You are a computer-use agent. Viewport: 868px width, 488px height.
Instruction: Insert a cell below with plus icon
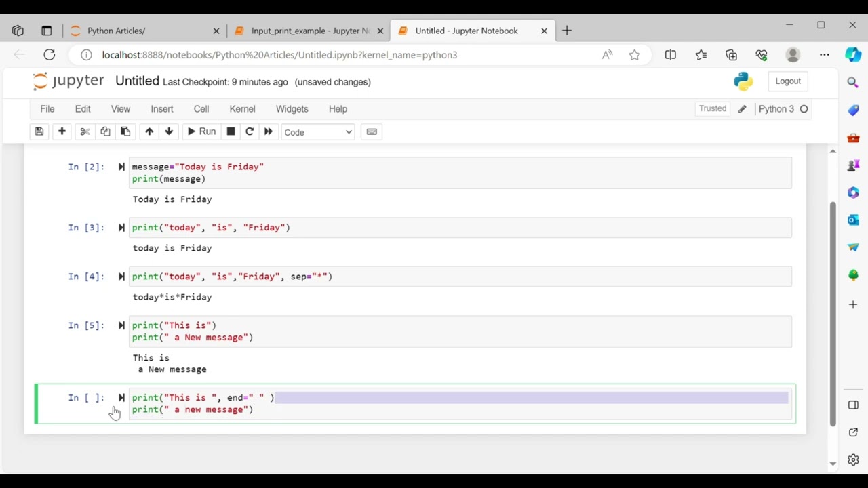tap(62, 132)
